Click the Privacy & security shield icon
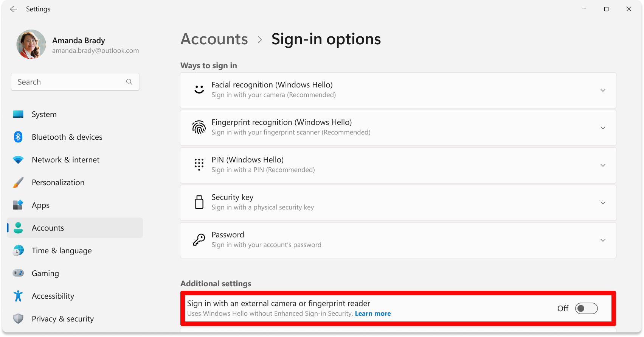The width and height of the screenshot is (644, 337). click(x=18, y=318)
